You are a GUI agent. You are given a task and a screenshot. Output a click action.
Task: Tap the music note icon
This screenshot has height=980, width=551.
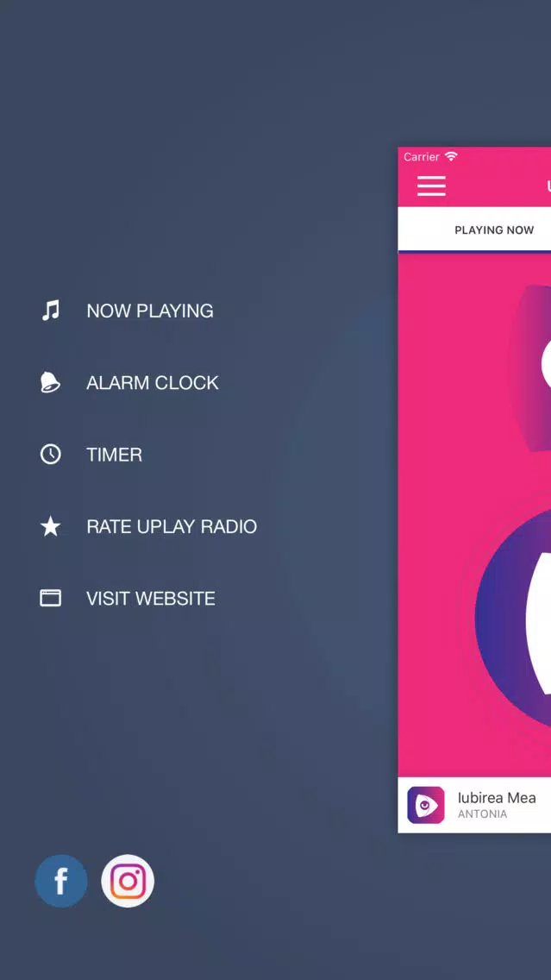coord(51,311)
